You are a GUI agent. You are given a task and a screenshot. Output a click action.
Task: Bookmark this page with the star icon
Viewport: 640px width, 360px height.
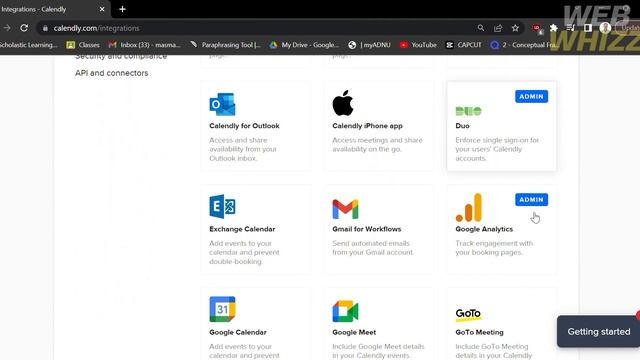click(x=515, y=28)
